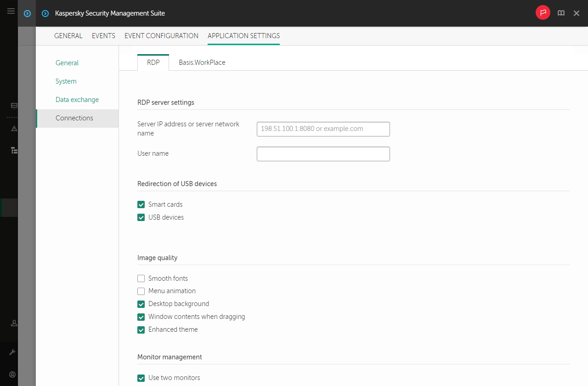Open the EVENT CONFIGURATION tab

click(x=161, y=35)
